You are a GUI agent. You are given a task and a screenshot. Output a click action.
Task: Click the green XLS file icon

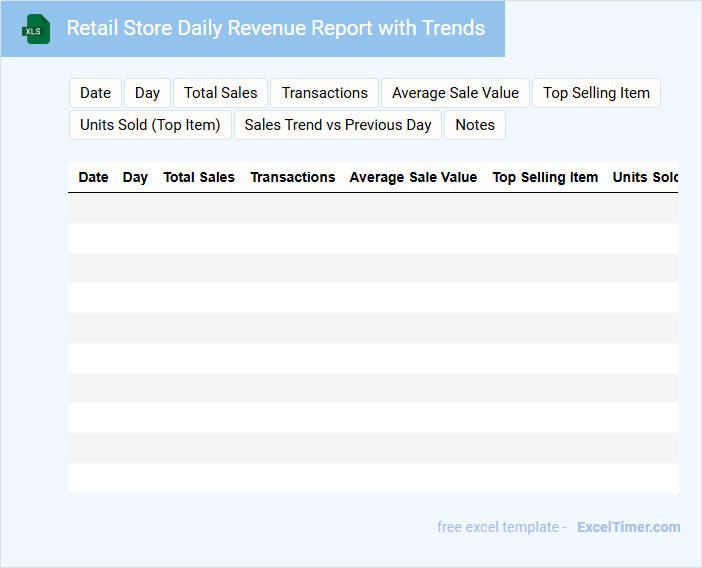36,30
